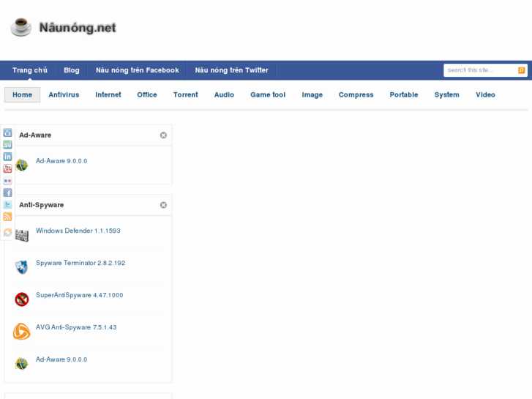Open Nâu nóng trên Twitter menu item
The height and width of the screenshot is (399, 532).
point(231,70)
